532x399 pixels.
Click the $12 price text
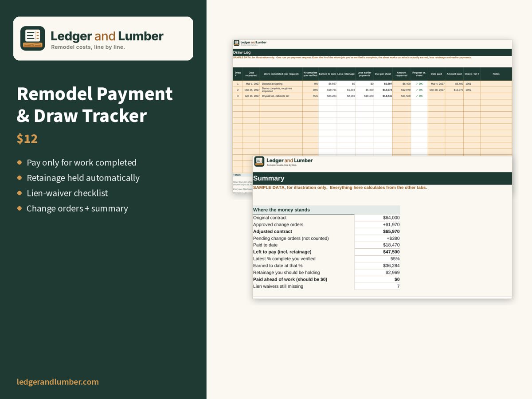point(27,139)
